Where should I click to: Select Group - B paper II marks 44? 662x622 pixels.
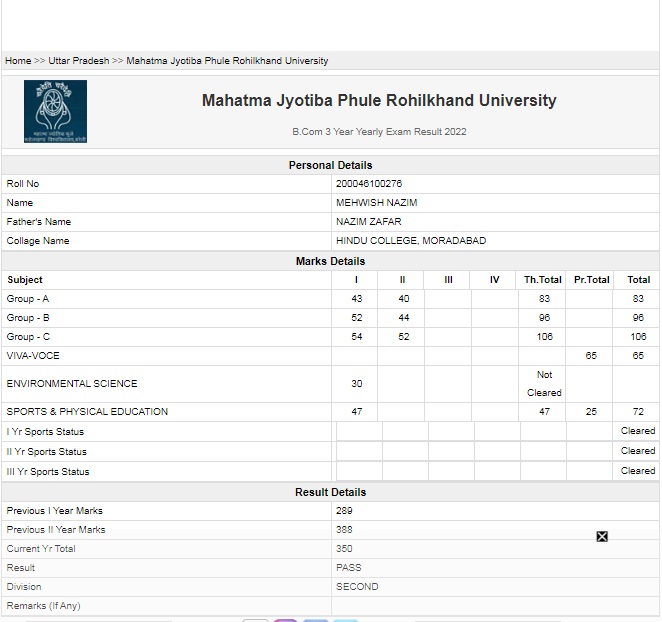[404, 318]
